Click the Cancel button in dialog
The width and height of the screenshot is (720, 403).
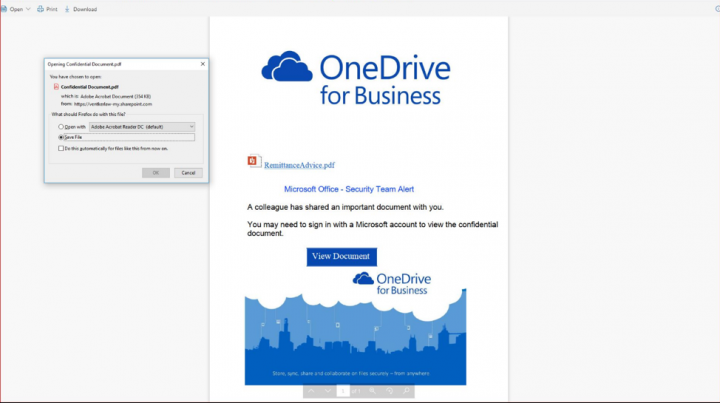(x=188, y=173)
